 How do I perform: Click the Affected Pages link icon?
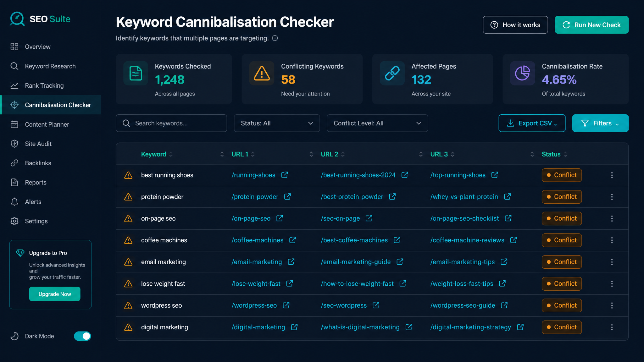(392, 73)
